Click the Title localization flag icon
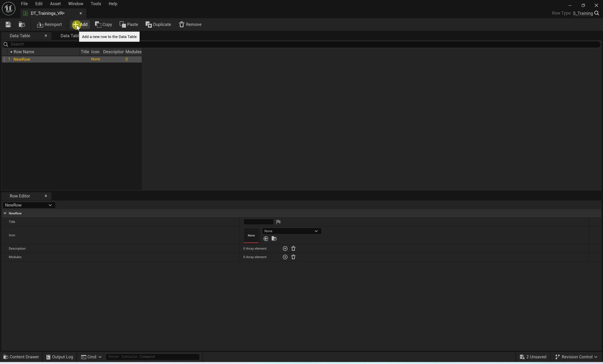This screenshot has height=364, width=603. (x=278, y=222)
